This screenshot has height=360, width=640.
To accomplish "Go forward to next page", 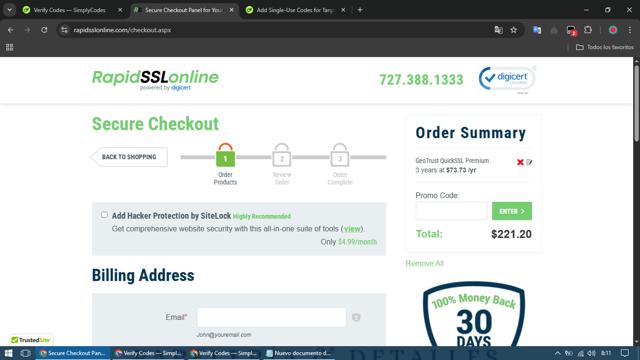I will pyautogui.click(x=27, y=30).
